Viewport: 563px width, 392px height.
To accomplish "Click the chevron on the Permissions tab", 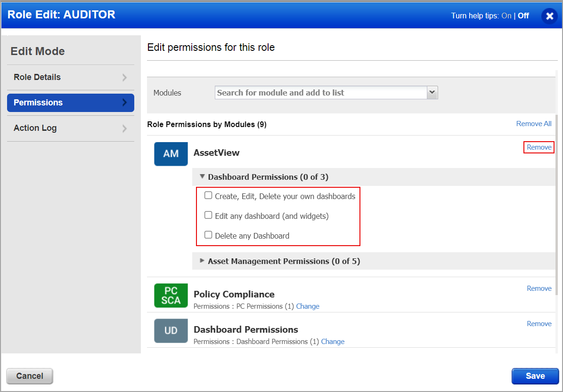I will [x=124, y=103].
